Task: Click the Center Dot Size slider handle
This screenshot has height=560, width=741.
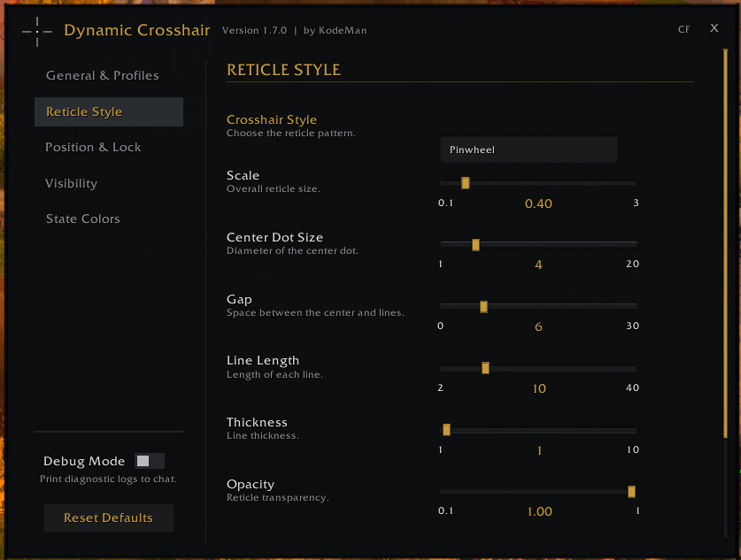Action: tap(476, 244)
